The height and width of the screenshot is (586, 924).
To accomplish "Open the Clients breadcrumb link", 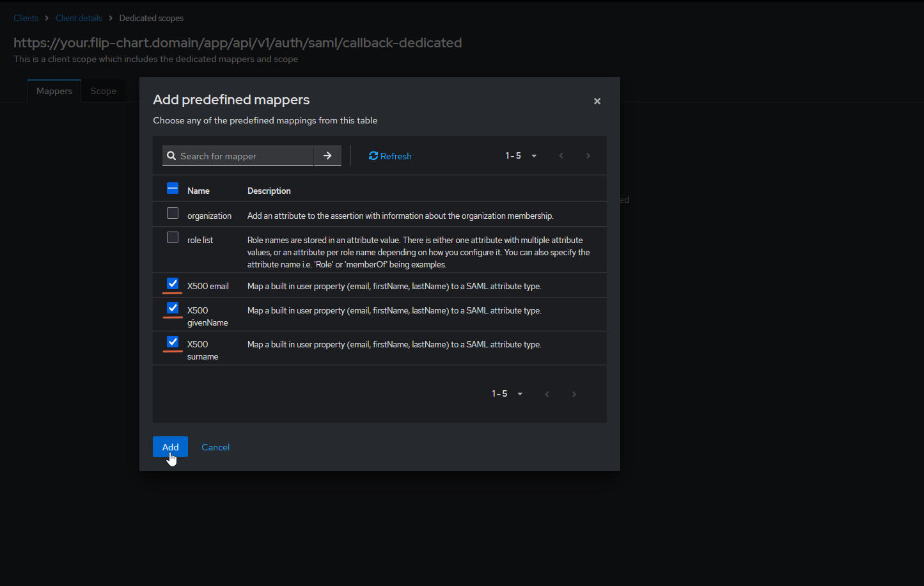I will 26,18.
